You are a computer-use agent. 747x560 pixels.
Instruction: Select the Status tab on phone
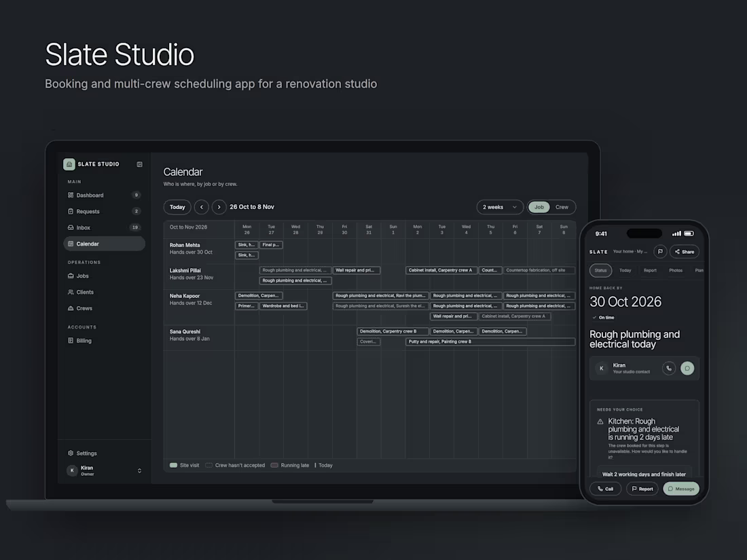[601, 270]
